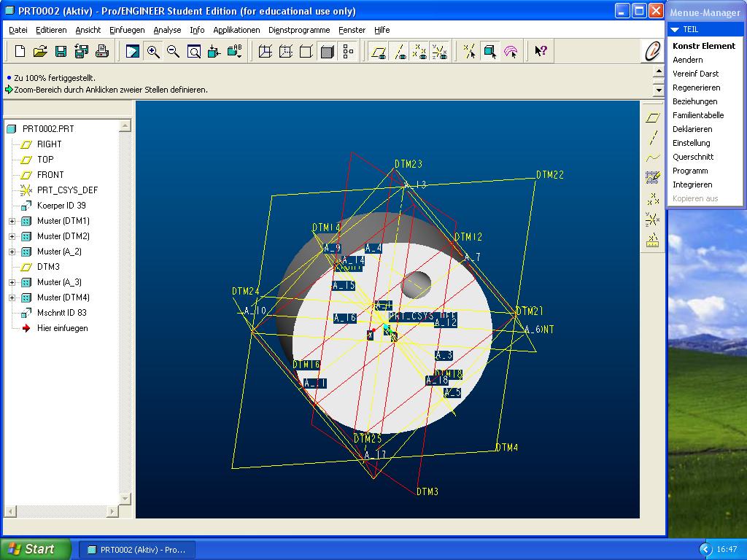Select PRT_CSYS_DEF in the model tree
747x560 pixels.
pos(67,190)
